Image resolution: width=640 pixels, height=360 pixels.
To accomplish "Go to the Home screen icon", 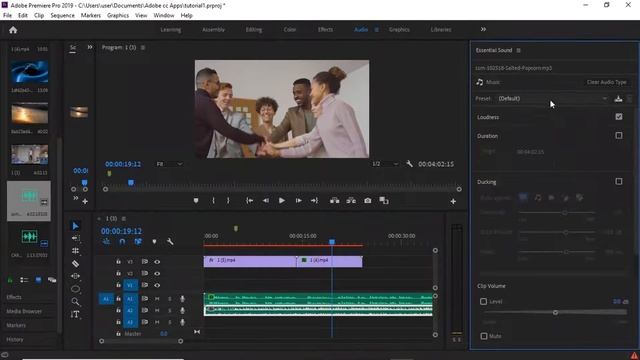I will click(x=13, y=30).
